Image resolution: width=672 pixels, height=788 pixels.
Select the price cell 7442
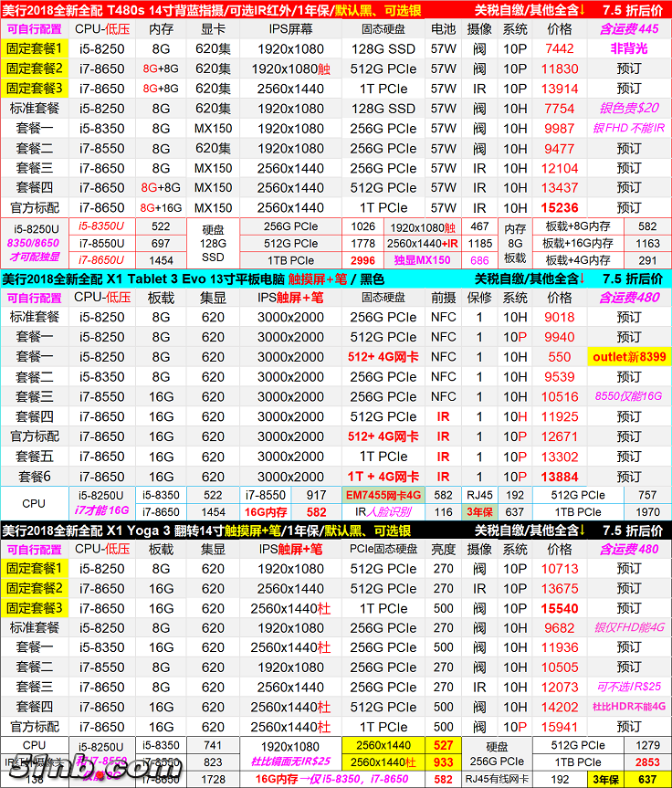(x=560, y=48)
